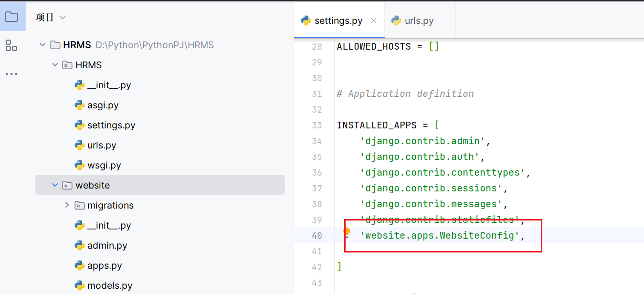This screenshot has width=644, height=294.
Task: Click the yellow lightbulb quick-fix icon
Action: coord(347,232)
